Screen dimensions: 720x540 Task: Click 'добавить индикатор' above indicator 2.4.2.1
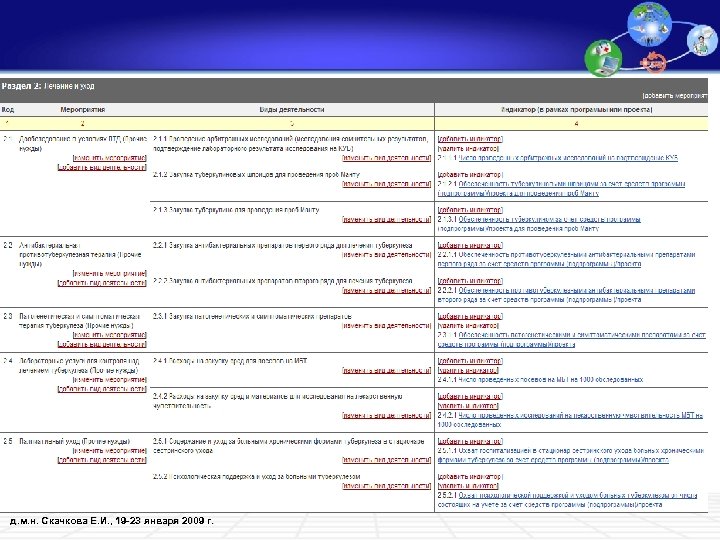pyautogui.click(x=470, y=396)
